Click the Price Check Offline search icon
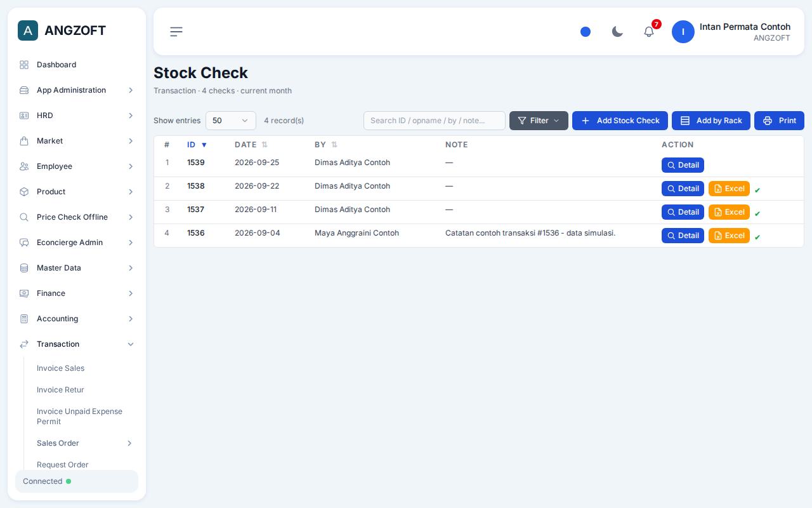This screenshot has width=812, height=508. pos(24,217)
